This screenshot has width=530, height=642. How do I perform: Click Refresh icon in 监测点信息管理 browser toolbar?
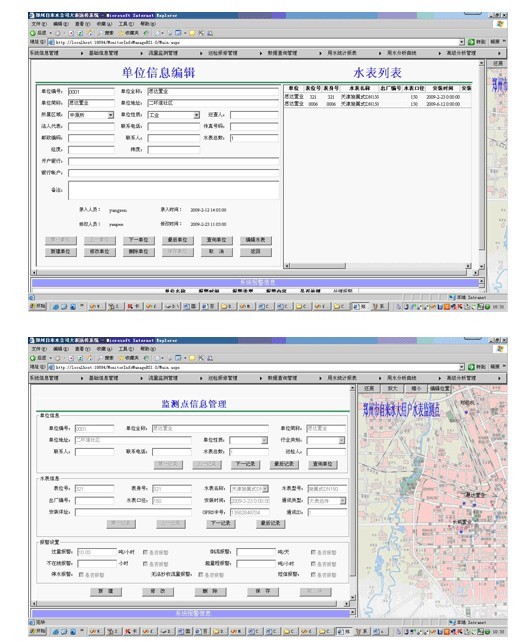[x=80, y=358]
